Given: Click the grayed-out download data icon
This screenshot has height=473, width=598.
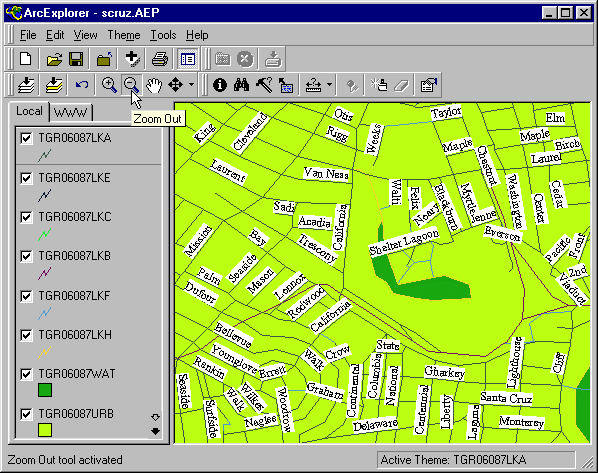Looking at the screenshot, I should click(273, 59).
